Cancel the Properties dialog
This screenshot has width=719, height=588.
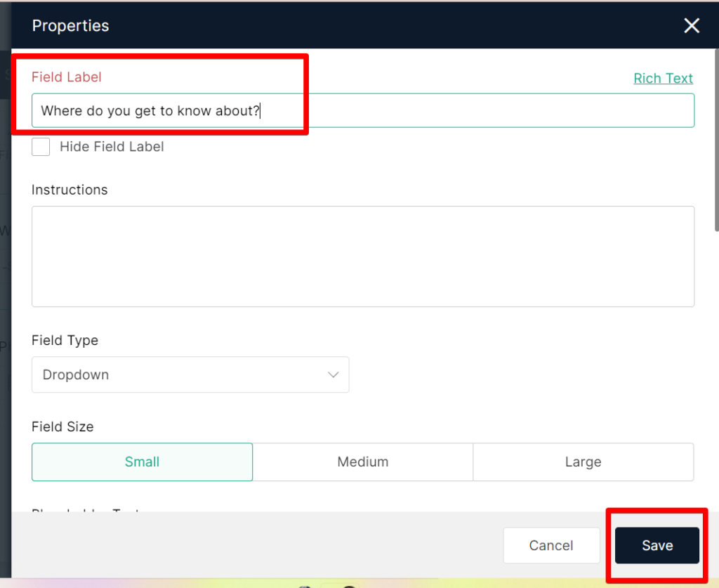click(x=551, y=545)
